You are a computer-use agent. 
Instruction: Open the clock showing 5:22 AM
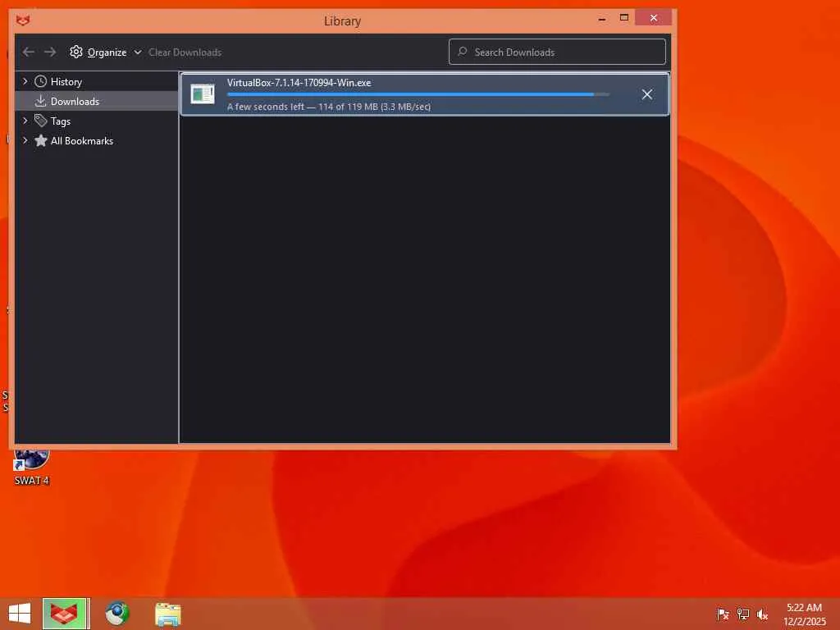tap(805, 614)
